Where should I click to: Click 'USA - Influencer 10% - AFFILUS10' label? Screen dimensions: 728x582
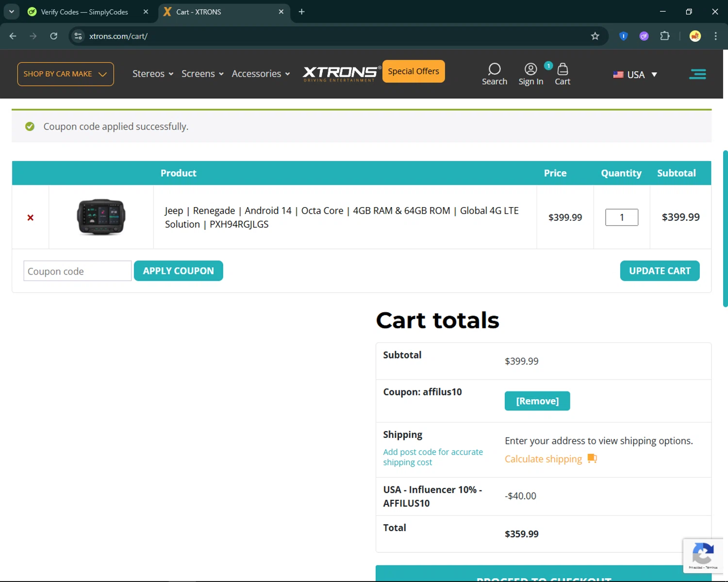pos(432,497)
